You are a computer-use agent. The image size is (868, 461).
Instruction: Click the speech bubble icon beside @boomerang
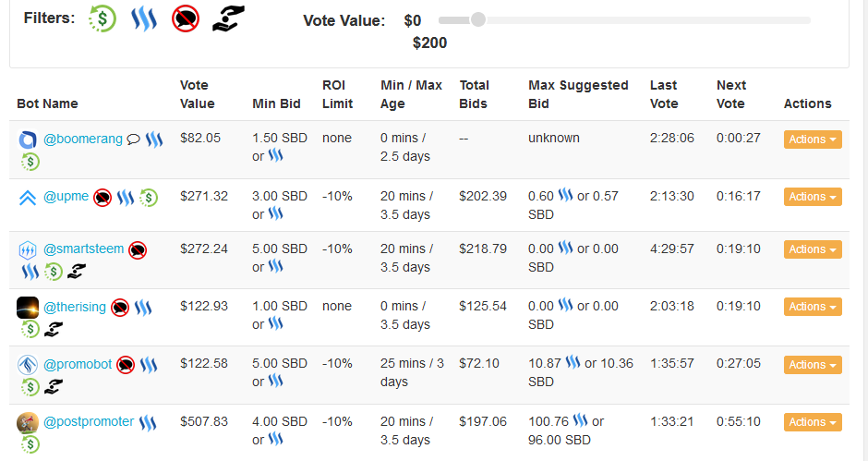pos(134,140)
